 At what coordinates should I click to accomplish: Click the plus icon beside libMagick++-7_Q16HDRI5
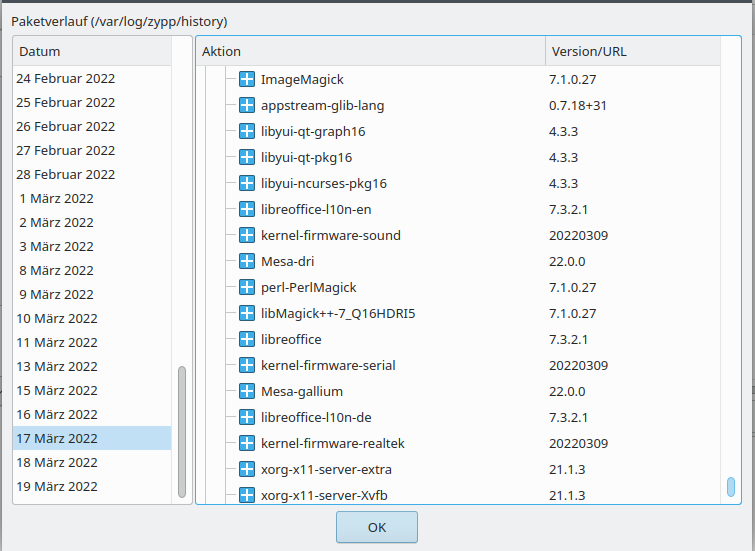click(247, 313)
